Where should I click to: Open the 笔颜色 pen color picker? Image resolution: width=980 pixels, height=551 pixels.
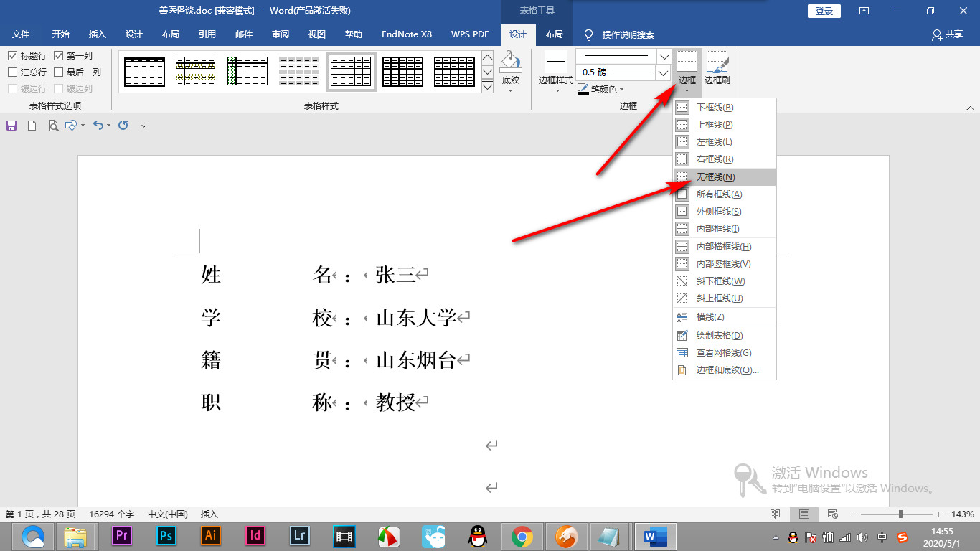(x=601, y=89)
